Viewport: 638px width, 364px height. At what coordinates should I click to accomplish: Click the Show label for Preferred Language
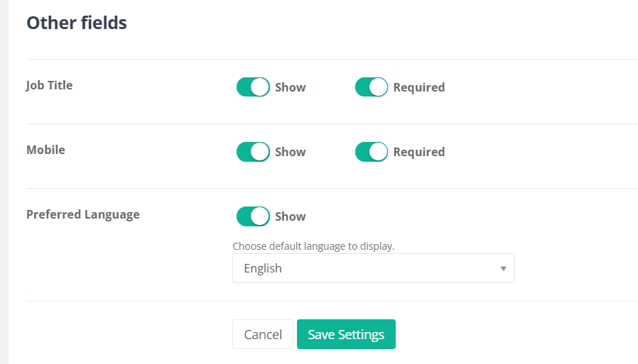pyautogui.click(x=291, y=216)
